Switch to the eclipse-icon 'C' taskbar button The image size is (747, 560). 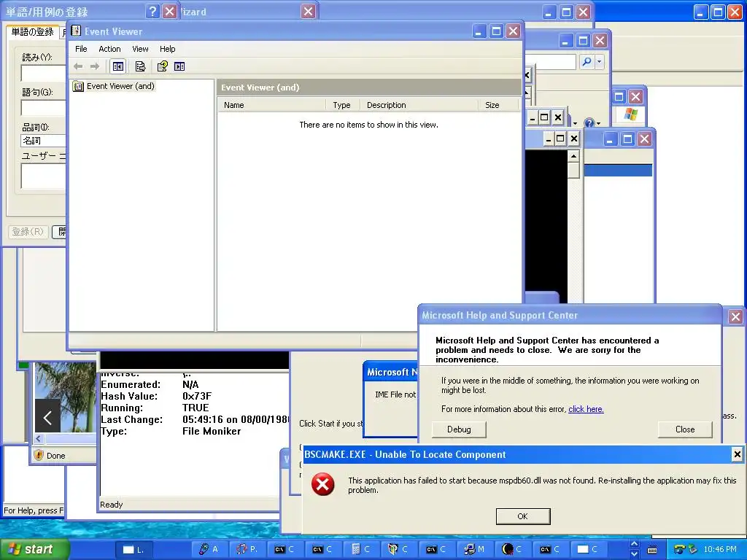click(x=513, y=549)
